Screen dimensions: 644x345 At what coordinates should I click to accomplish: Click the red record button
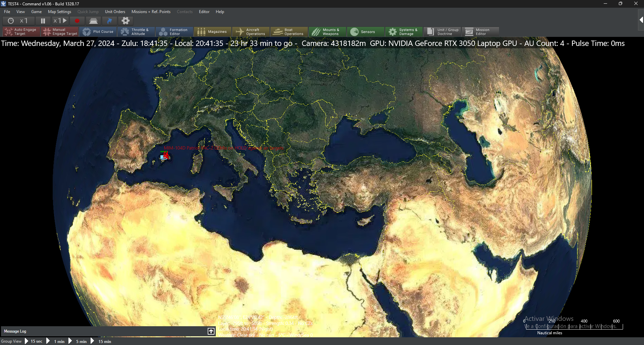point(77,21)
